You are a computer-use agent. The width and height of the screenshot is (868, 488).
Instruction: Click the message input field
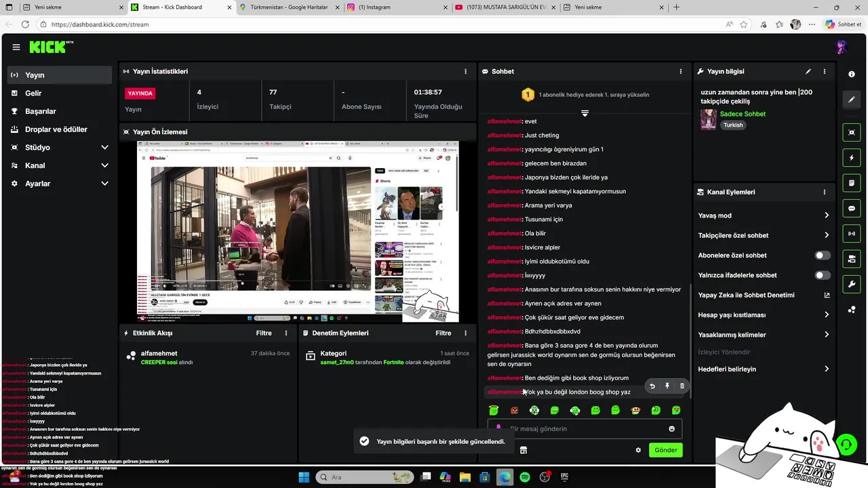tap(585, 428)
